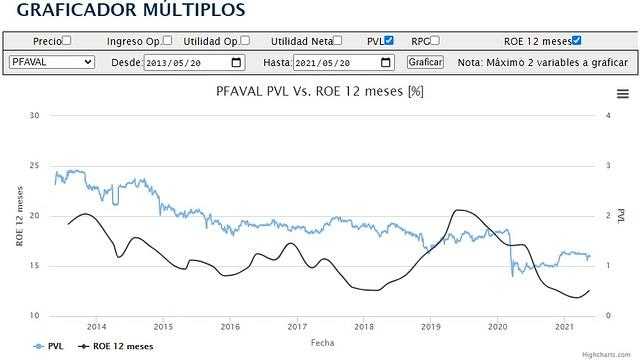
Task: Click the note about Máximo 2 variables
Action: tap(542, 62)
